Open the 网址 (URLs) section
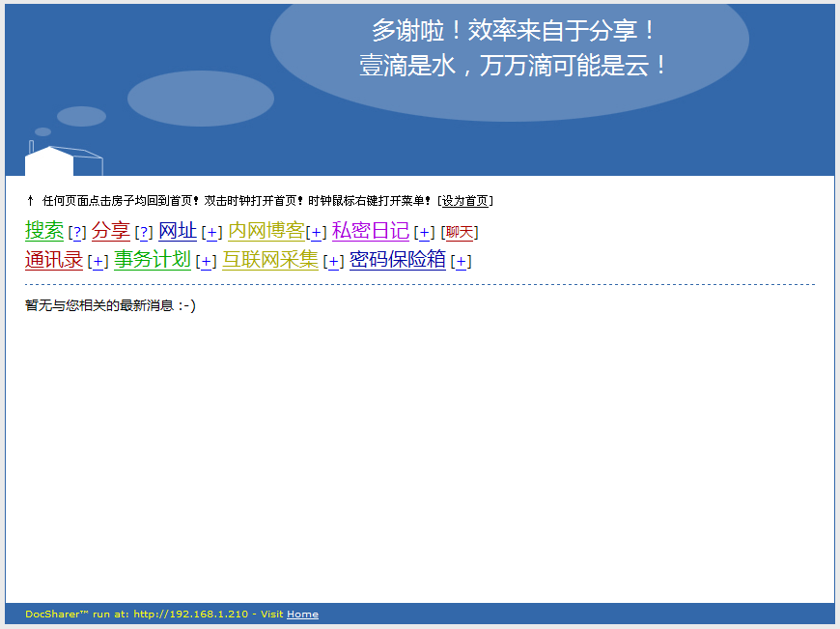Screen dimensions: 840x629 coord(177,231)
